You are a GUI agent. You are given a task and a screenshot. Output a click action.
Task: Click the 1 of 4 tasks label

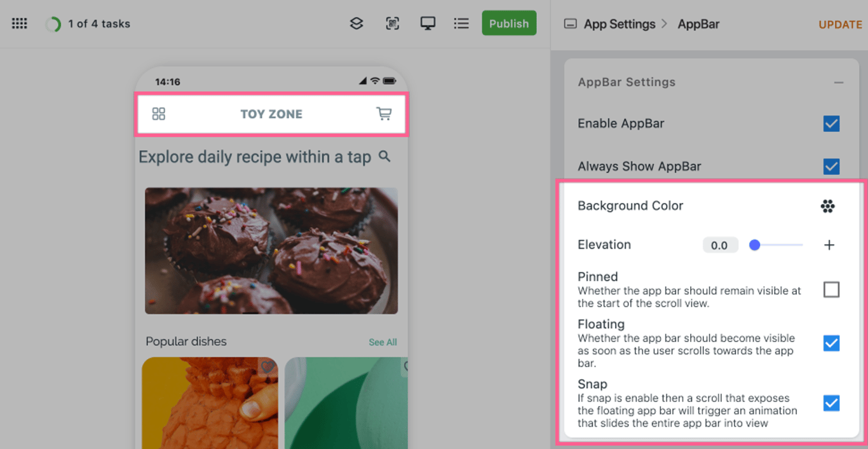click(99, 24)
